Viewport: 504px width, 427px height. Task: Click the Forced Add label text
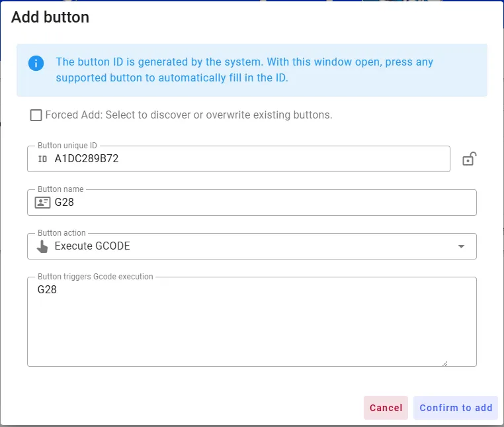click(x=189, y=115)
